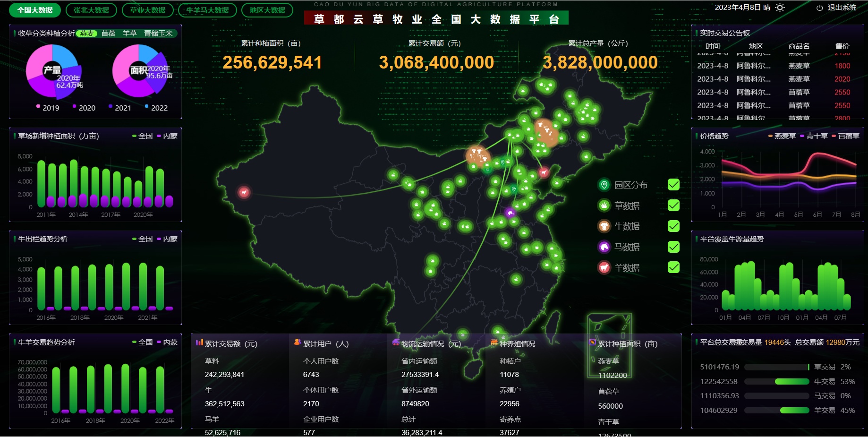Click the sunny weather icon beside the date
The width and height of the screenshot is (868, 437).
tap(780, 8)
